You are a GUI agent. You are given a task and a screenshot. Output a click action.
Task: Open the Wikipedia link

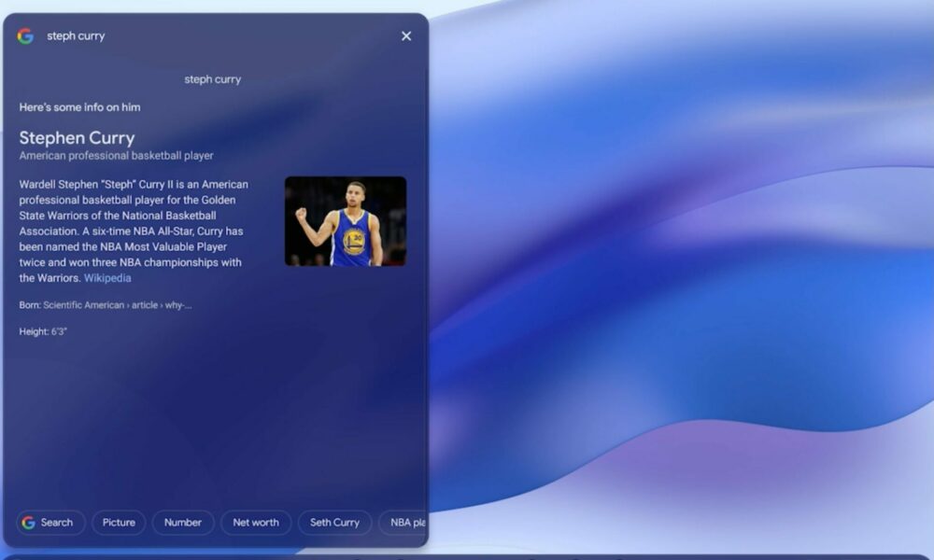(x=107, y=278)
